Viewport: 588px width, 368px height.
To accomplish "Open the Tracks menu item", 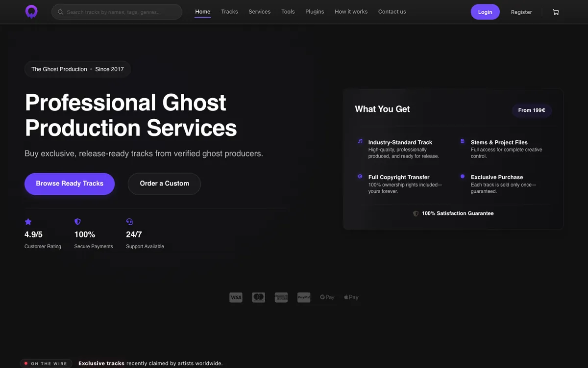I will point(229,12).
